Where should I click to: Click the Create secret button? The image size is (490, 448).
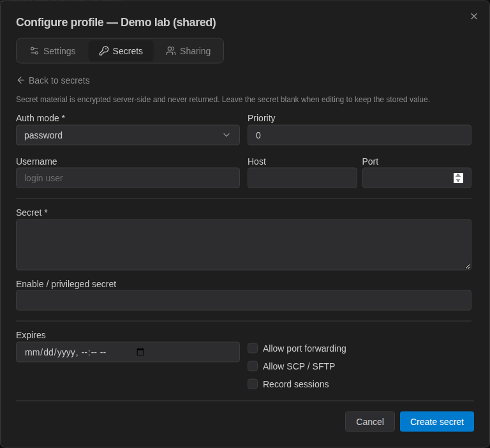437,422
